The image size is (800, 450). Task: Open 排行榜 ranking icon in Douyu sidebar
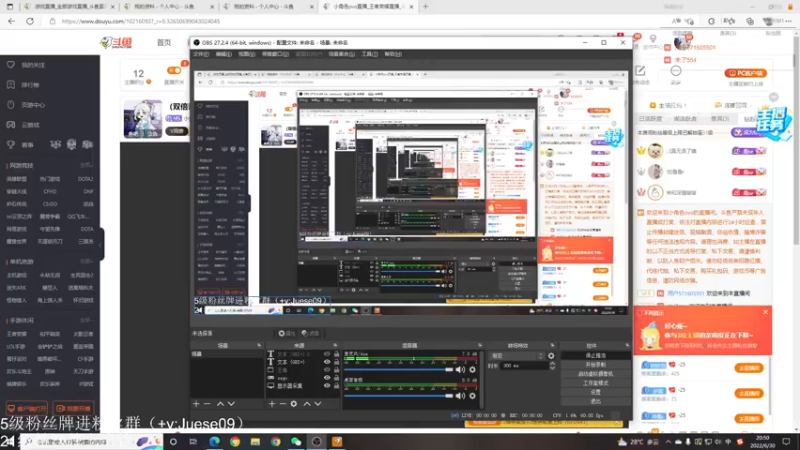pos(11,85)
